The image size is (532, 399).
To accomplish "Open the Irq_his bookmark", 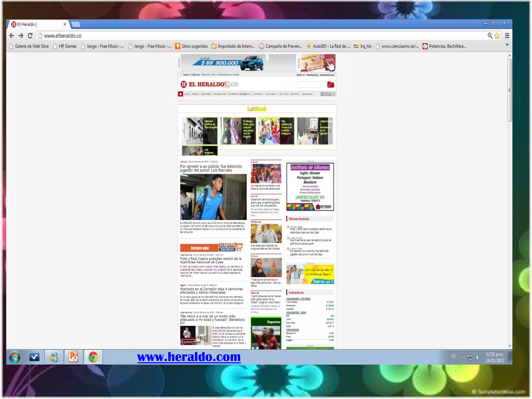I will [x=363, y=46].
